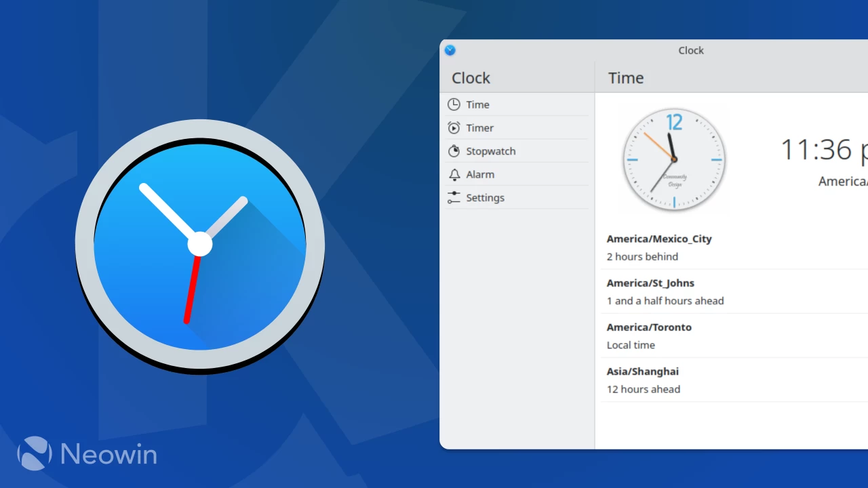Screen dimensions: 868x488
Task: Click the Time clock icon in sidebar
Action: (454, 104)
